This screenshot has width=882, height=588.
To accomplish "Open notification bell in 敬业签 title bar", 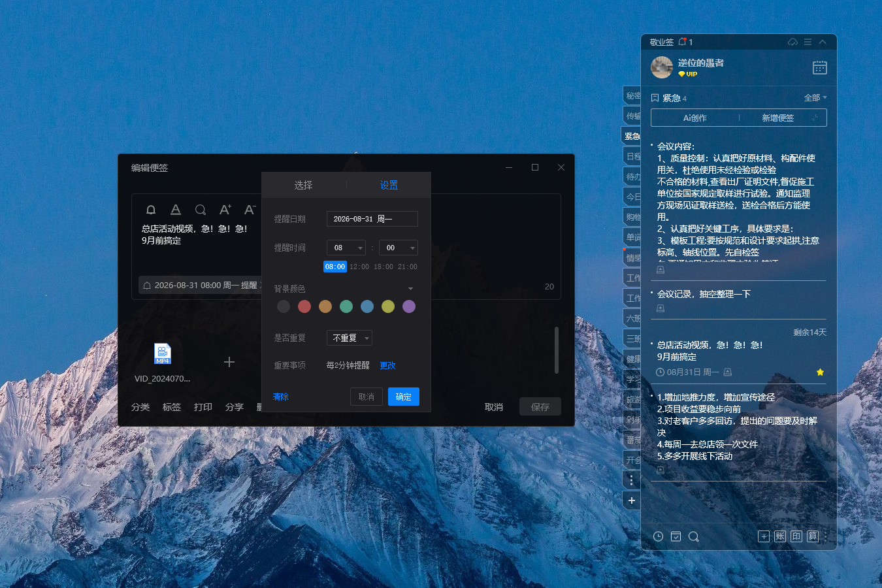I will [x=682, y=42].
